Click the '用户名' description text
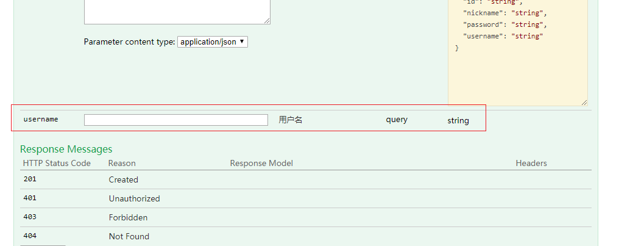The image size is (644, 246). point(291,120)
